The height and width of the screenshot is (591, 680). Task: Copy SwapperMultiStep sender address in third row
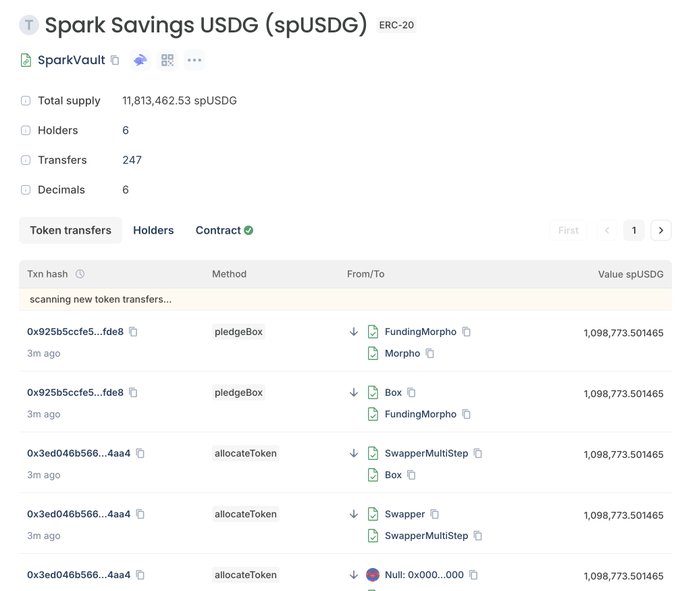click(478, 453)
